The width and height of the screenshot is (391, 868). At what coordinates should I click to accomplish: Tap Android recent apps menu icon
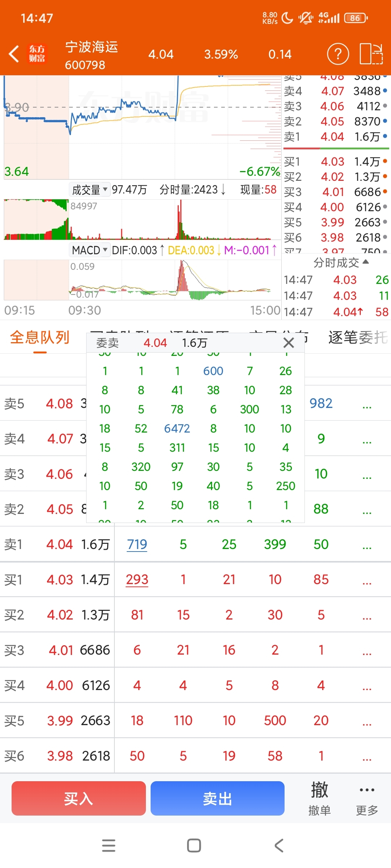109,846
